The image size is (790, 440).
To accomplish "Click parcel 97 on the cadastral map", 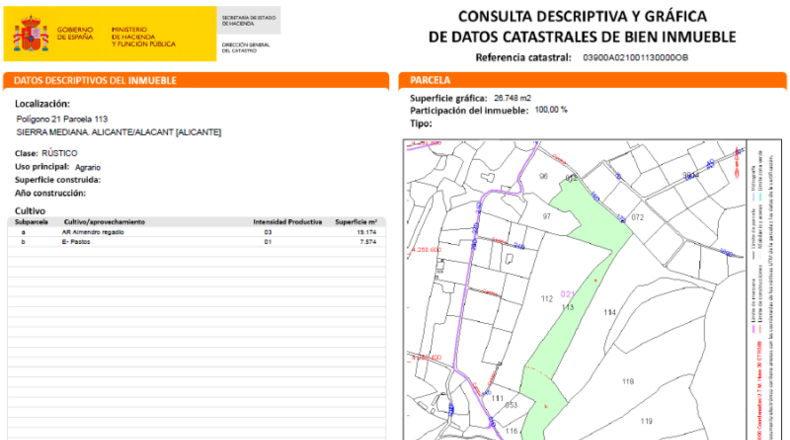I will (547, 216).
